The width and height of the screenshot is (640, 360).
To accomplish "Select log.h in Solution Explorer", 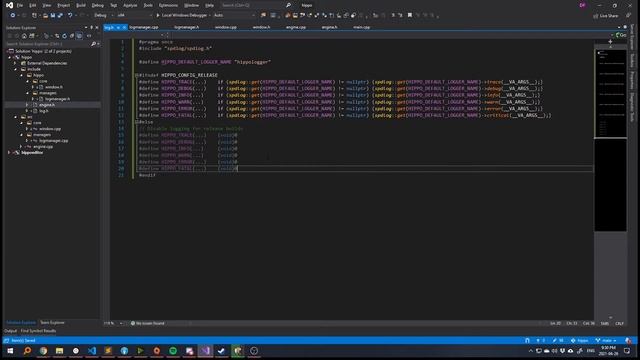I will 44,111.
